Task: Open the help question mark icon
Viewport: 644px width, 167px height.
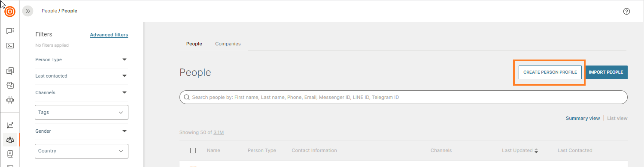Action: (x=626, y=12)
